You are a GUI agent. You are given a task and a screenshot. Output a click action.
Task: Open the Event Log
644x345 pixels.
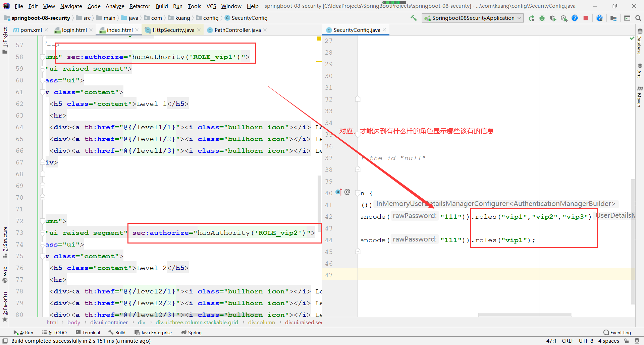click(x=617, y=333)
